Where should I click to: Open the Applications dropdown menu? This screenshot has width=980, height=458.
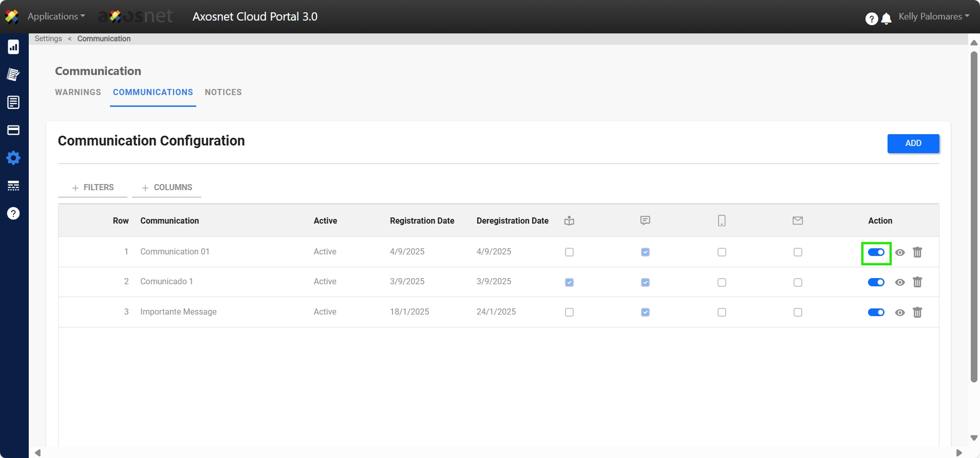pos(56,16)
